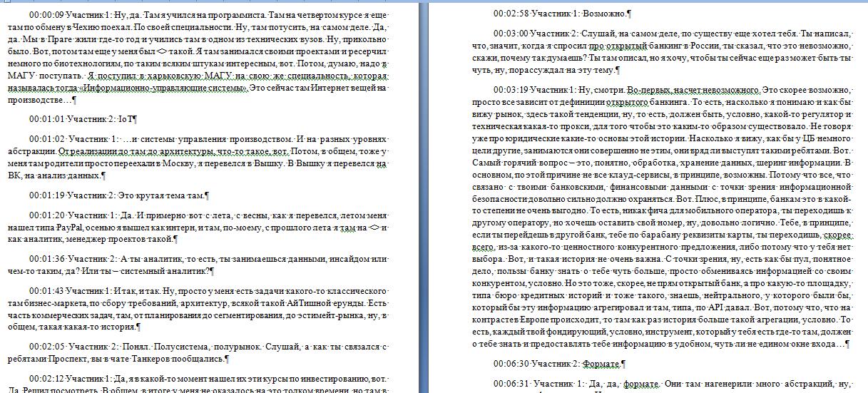Click the timestamp 00:03:19
This screenshot has width=868, height=393.
(x=511, y=90)
